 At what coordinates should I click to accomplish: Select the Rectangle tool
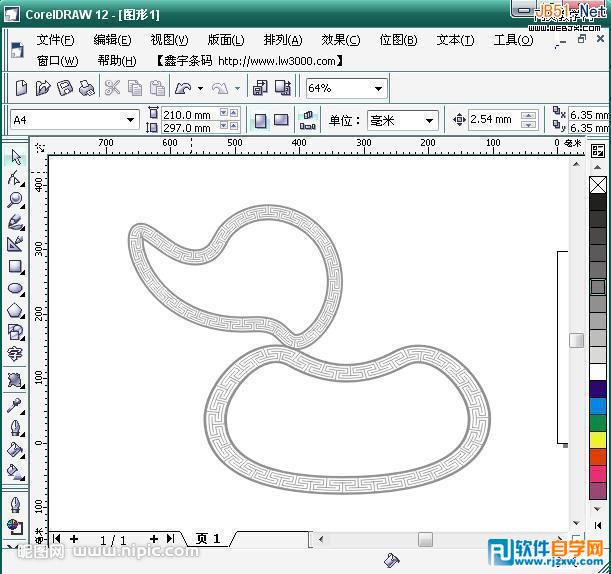coord(15,267)
